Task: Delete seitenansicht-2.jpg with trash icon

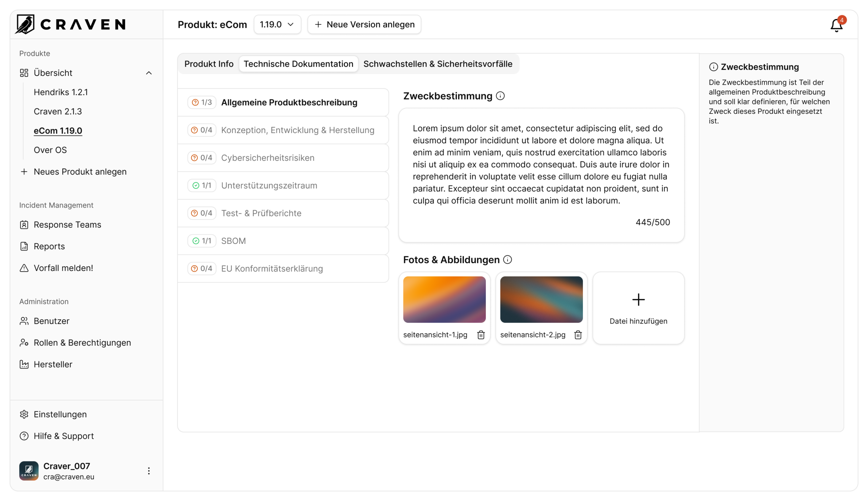Action: click(x=578, y=335)
